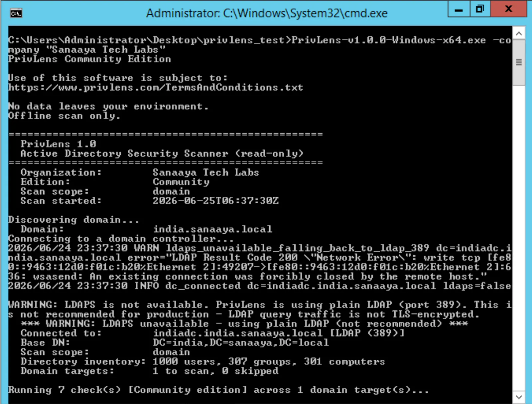532x404 pixels.
Task: Restore down the cmd.exe window
Action: pyautogui.click(x=480, y=9)
